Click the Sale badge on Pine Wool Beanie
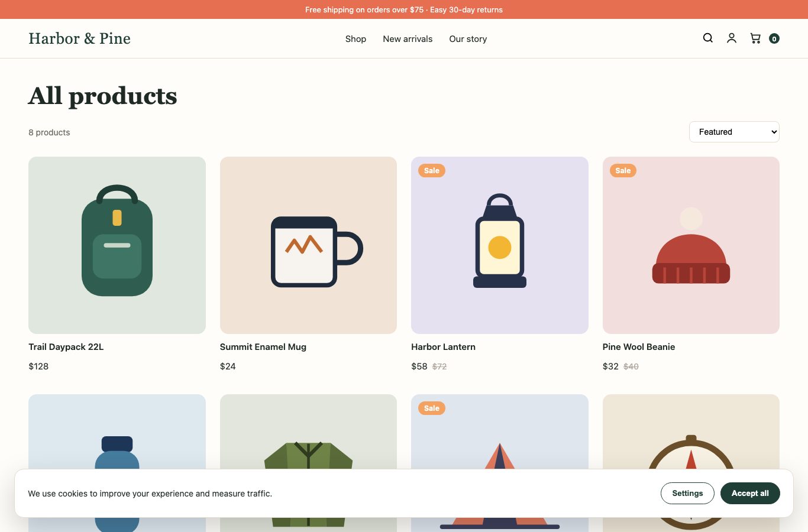Screen dimensions: 808x532 pos(623,171)
